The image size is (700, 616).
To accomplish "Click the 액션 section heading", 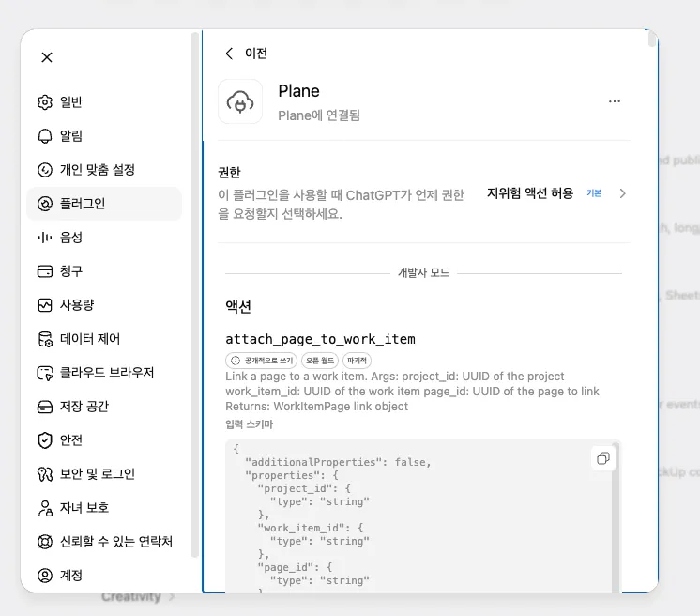I will click(238, 307).
